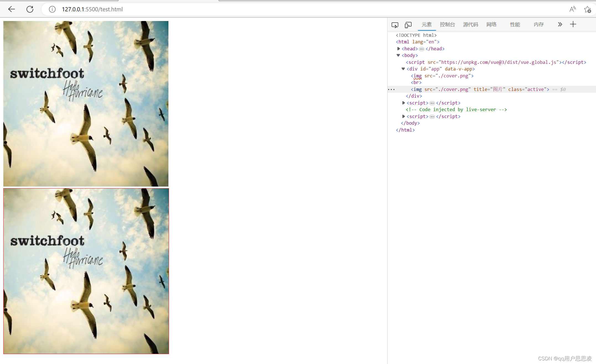
Task: Select the html lang="en" node
Action: tap(418, 42)
